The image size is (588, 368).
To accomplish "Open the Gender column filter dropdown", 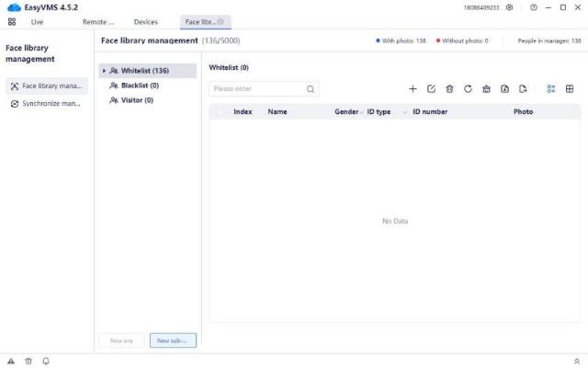I will coord(361,112).
